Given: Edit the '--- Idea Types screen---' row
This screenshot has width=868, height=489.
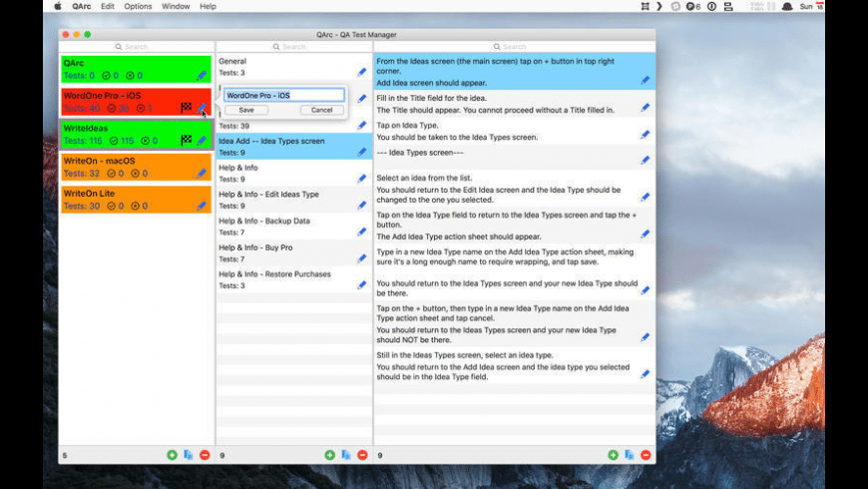Looking at the screenshot, I should click(x=645, y=160).
